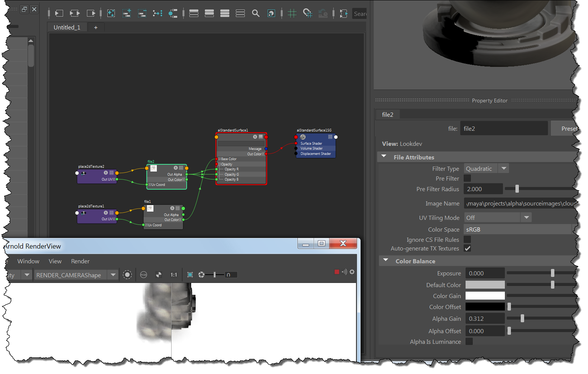This screenshot has height=374, width=588.
Task: Click the Color Gain white swatch
Action: (x=485, y=295)
